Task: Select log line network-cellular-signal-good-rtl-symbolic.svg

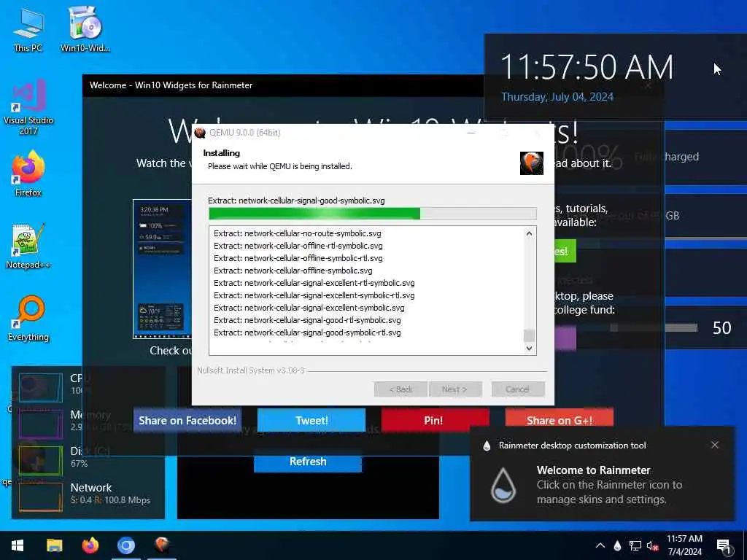Action: (x=307, y=320)
